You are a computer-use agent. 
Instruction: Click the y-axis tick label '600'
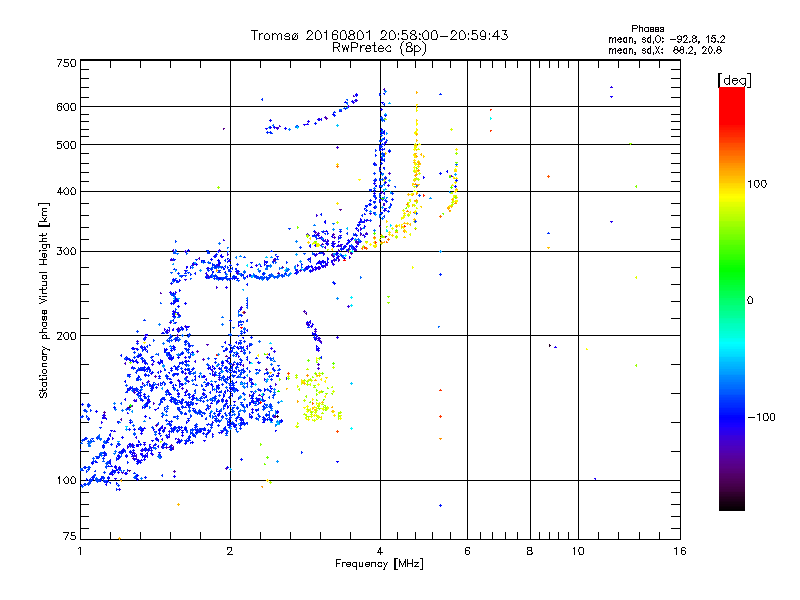[x=66, y=107]
